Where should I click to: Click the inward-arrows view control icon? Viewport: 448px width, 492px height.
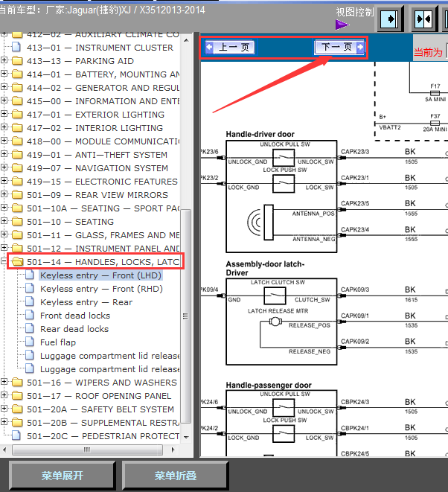[x=423, y=19]
